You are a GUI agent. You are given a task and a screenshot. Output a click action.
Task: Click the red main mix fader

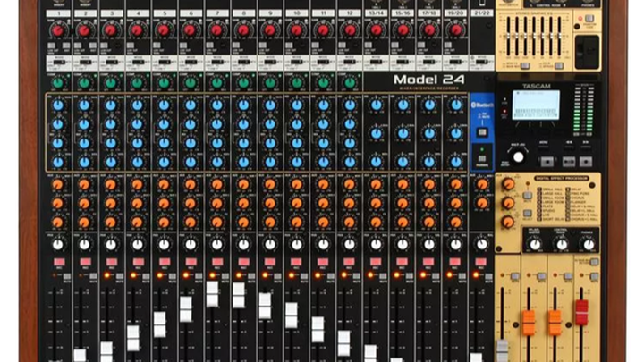tap(581, 313)
